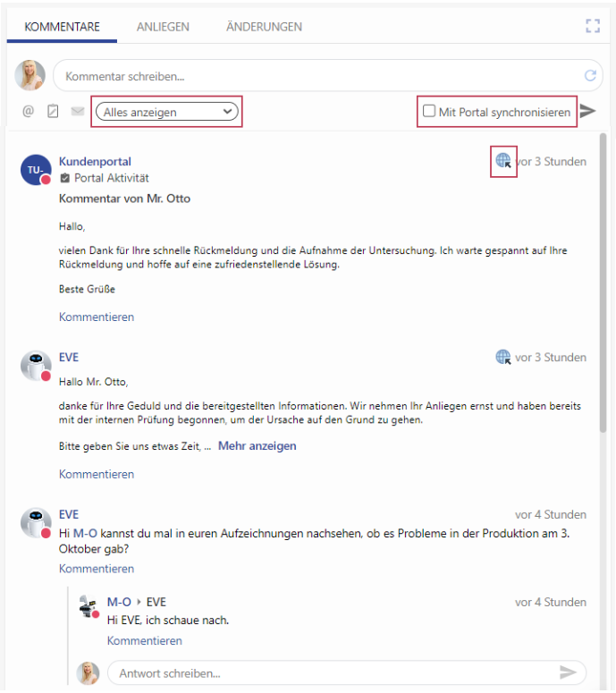Send comment with top paper plane icon
Screen dimensions: 616x693
click(x=587, y=111)
